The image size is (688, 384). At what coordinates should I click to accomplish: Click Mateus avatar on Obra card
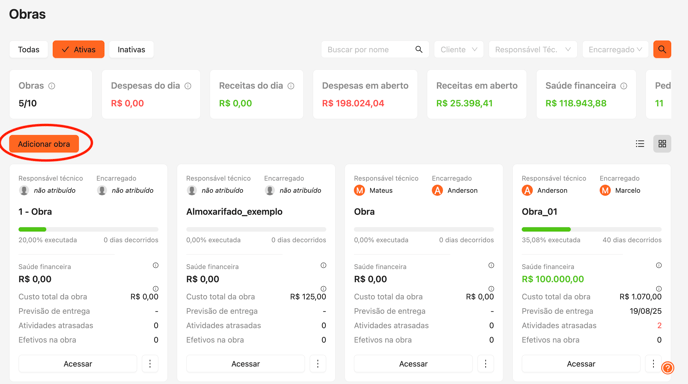(x=359, y=190)
